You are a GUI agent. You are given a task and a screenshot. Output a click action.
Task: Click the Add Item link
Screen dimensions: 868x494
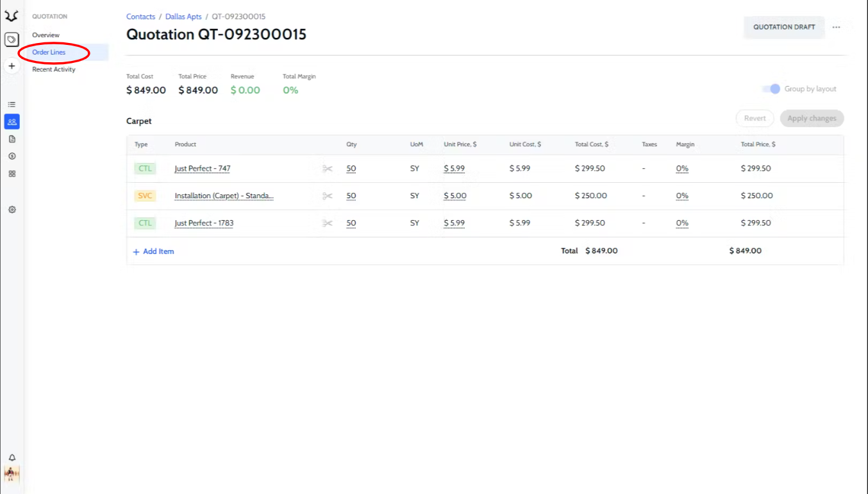pos(153,251)
